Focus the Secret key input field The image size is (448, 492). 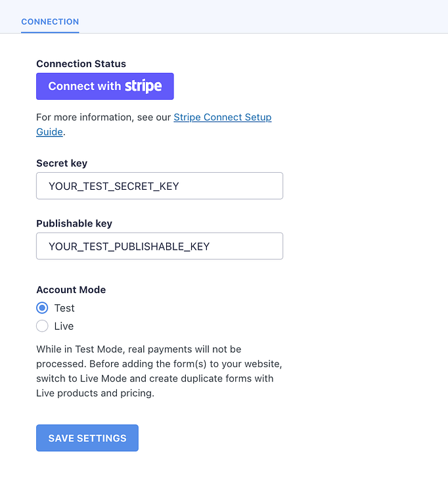tap(160, 186)
